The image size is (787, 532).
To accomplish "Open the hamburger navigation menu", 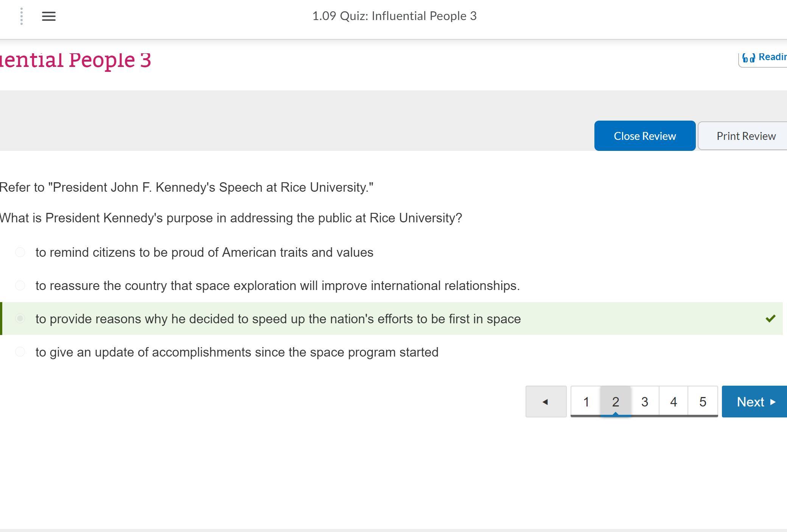I will 48,16.
